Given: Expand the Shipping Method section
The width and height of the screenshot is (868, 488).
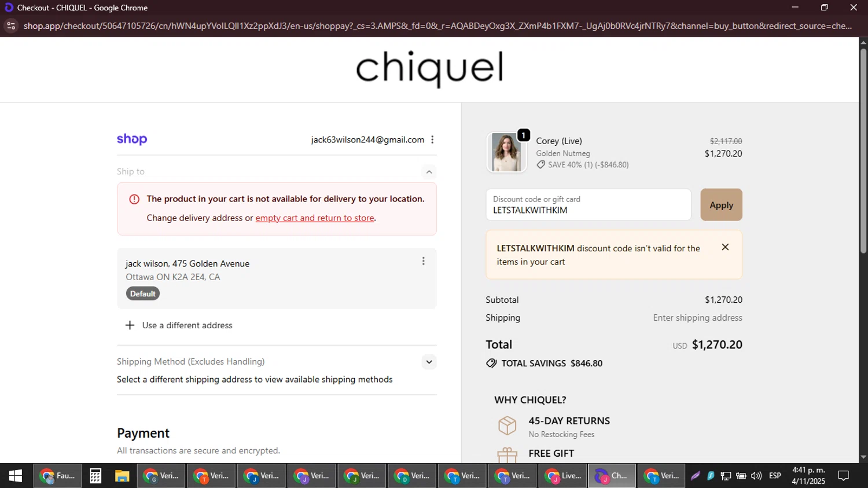Looking at the screenshot, I should pyautogui.click(x=429, y=362).
